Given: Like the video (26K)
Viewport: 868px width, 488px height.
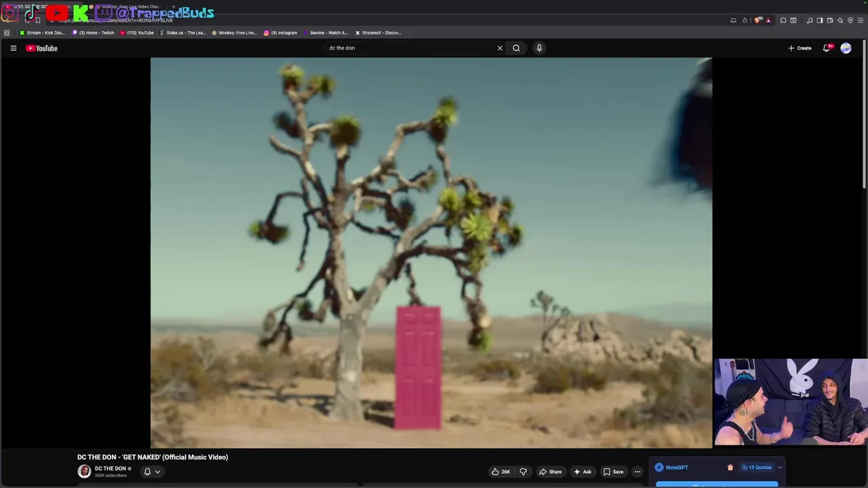Looking at the screenshot, I should tap(500, 472).
